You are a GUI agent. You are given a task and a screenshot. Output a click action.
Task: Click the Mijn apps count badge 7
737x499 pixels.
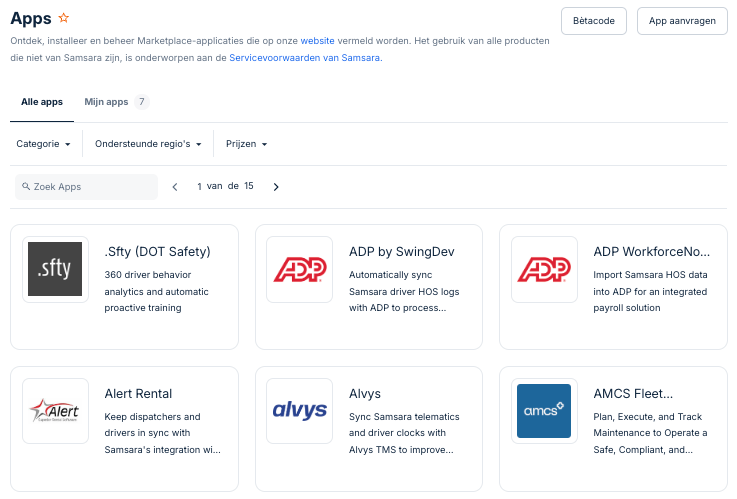[x=141, y=102]
